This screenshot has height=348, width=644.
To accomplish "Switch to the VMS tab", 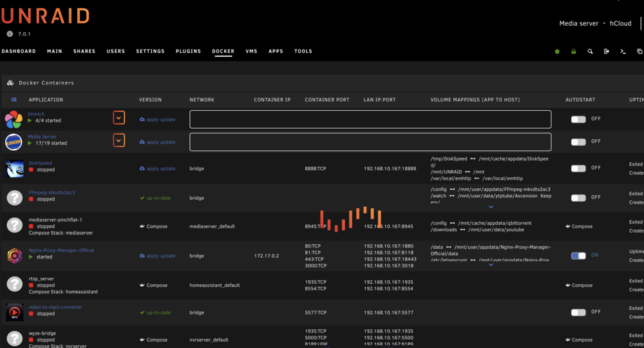I will (x=251, y=52).
